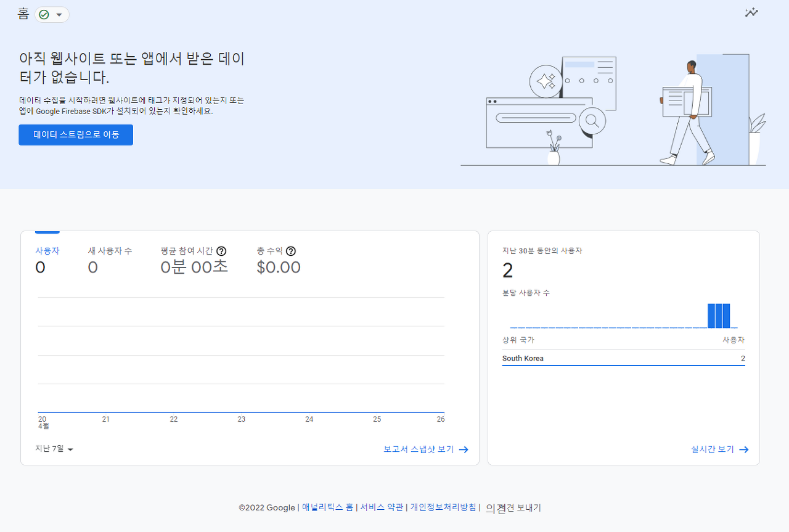The image size is (789, 532).
Task: Click the 홈 menu label
Action: (x=23, y=14)
